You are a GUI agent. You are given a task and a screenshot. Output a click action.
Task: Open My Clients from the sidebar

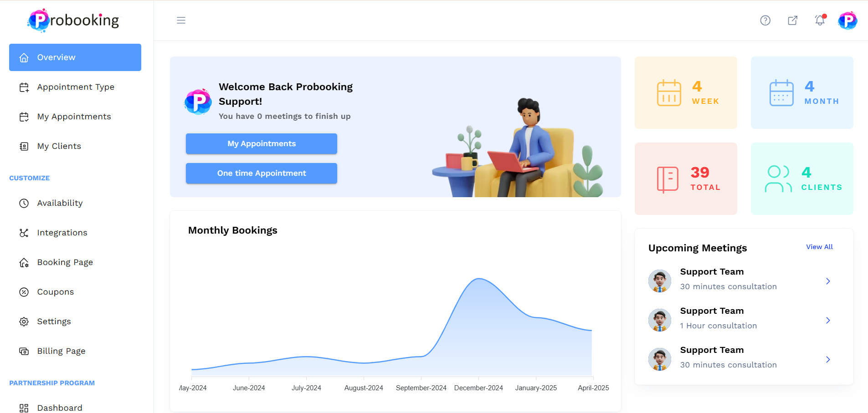pyautogui.click(x=75, y=146)
